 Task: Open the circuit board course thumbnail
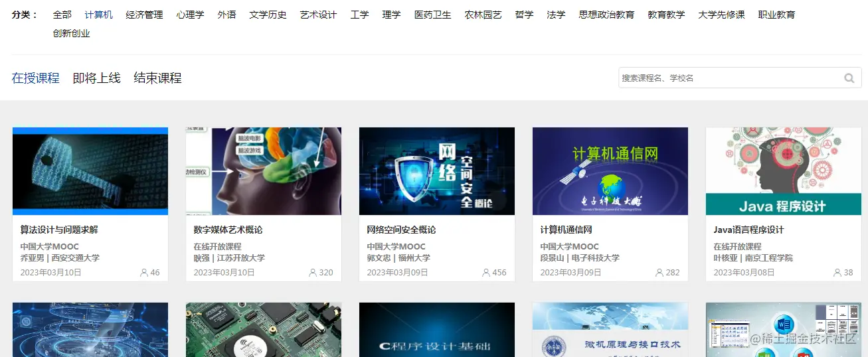pyautogui.click(x=264, y=330)
